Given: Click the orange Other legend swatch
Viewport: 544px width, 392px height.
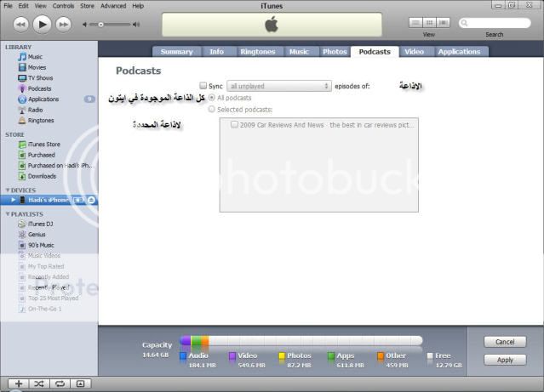Looking at the screenshot, I should coord(381,355).
